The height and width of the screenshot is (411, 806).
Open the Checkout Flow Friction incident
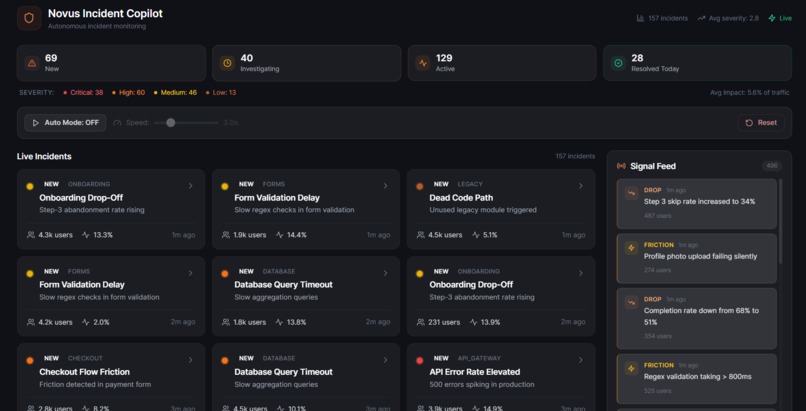click(111, 377)
